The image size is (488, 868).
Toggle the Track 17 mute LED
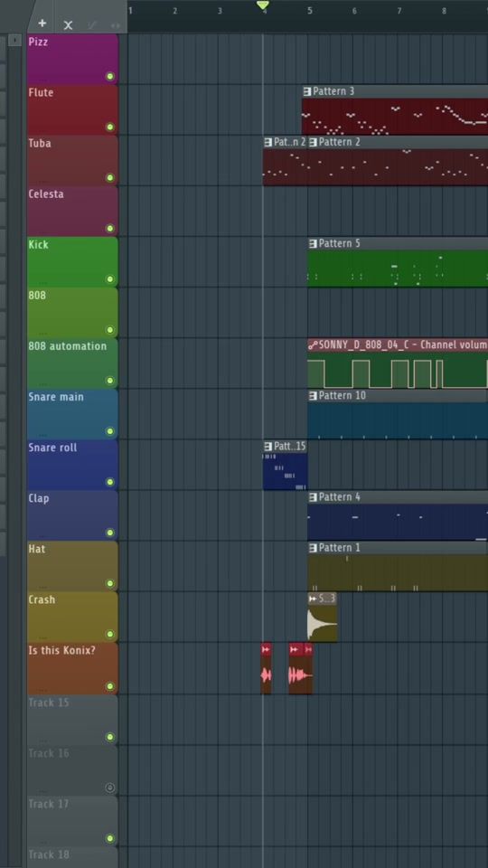tap(109, 839)
